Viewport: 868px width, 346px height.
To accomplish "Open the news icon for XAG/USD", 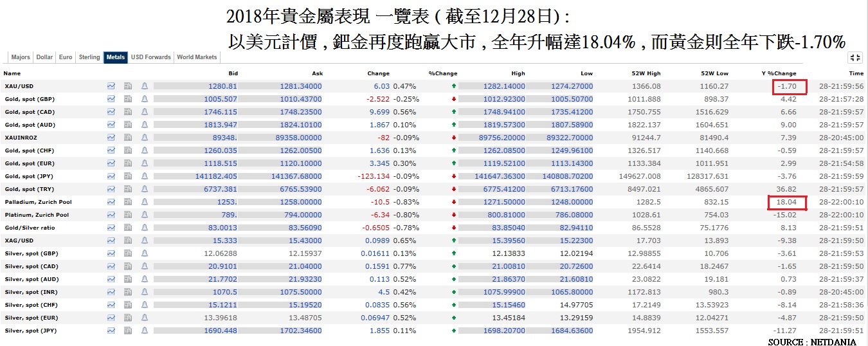I will [128, 241].
